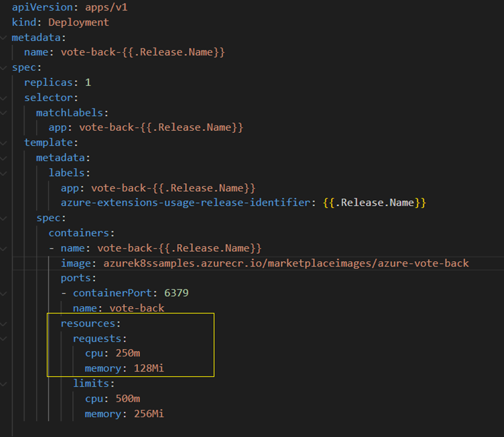Fold the resources block chevron
Viewport: 504px width, 437px height.
coord(3,324)
